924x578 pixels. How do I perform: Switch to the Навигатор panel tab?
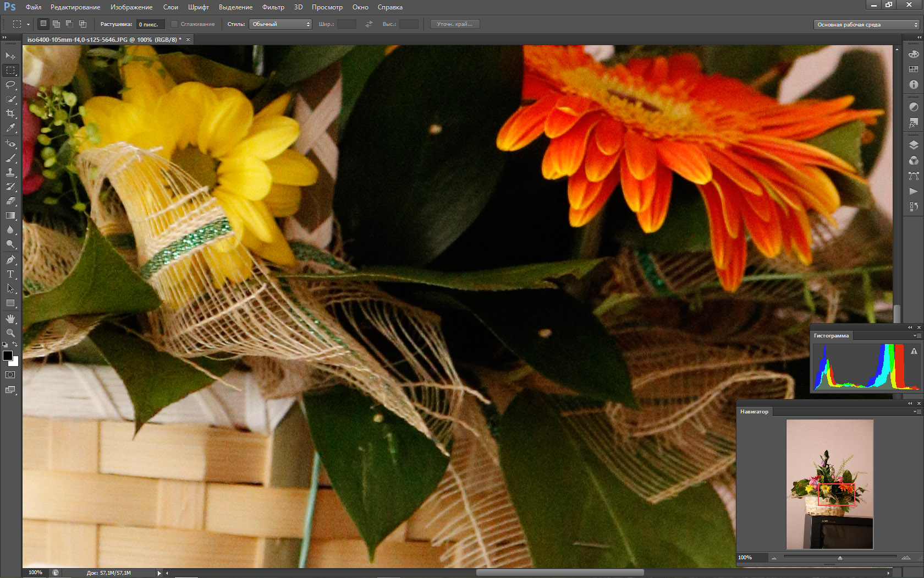point(754,412)
